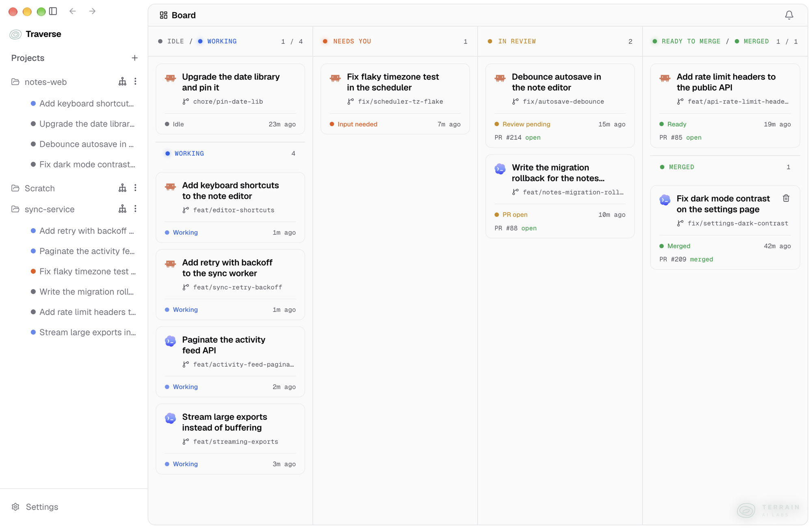Open the more options menu for notes-web

[135, 82]
